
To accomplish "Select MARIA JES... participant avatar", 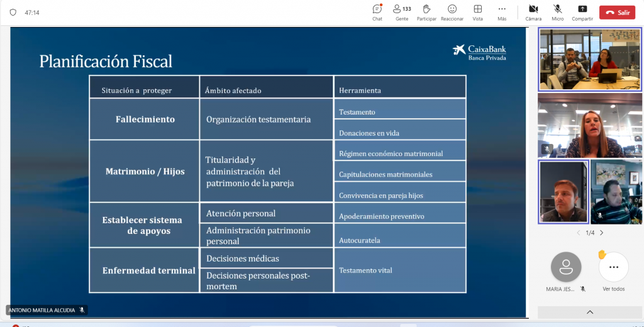I will pyautogui.click(x=566, y=267).
